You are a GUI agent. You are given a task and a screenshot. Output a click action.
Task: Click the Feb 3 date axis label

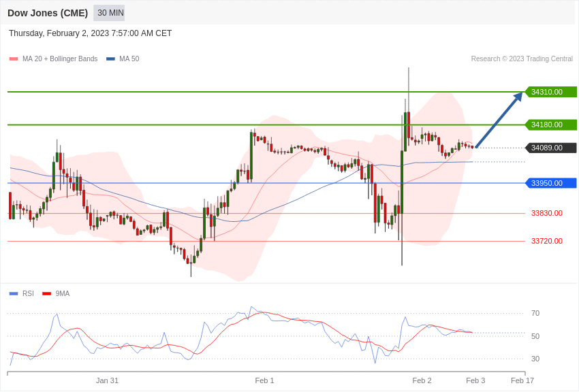pos(475,380)
